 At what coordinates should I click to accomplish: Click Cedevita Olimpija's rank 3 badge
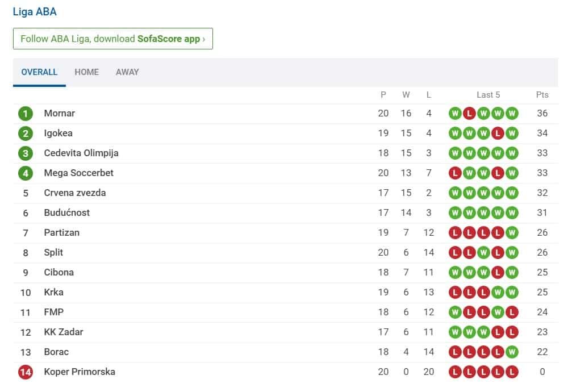26,153
